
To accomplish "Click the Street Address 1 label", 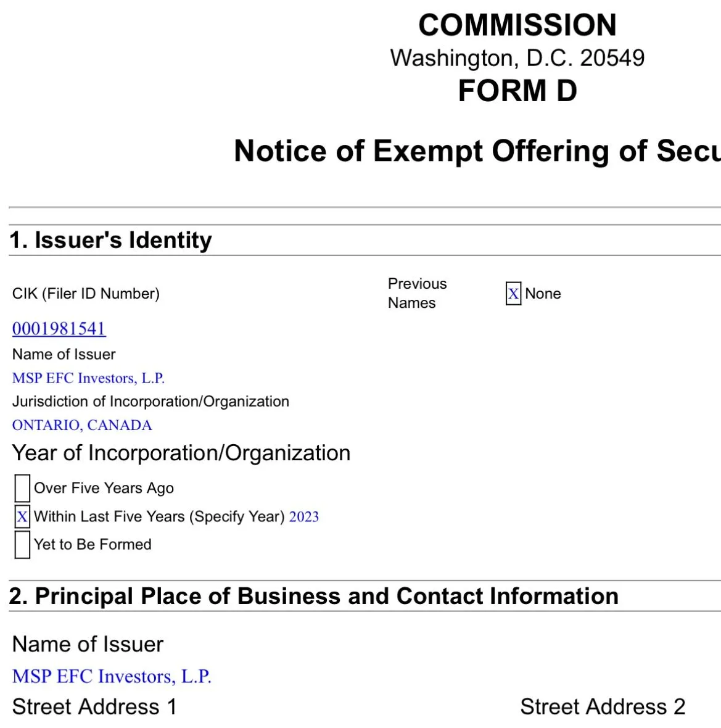I will pyautogui.click(x=94, y=706).
